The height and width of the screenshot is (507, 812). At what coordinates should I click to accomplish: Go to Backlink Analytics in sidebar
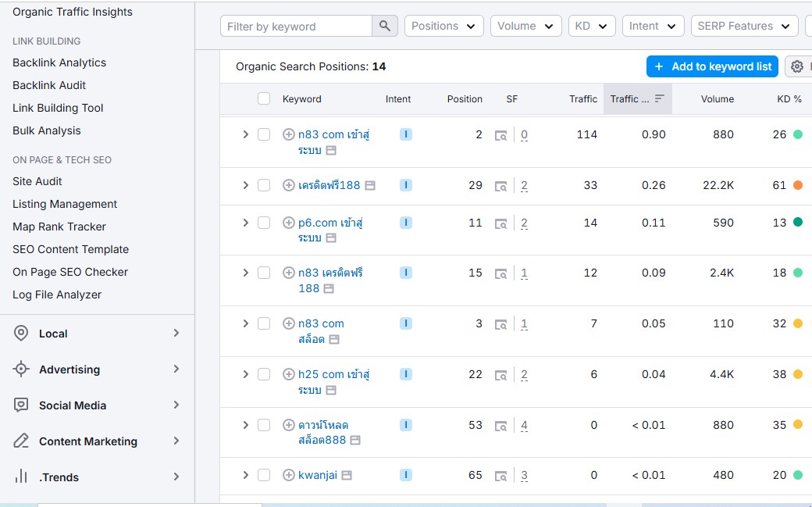pos(59,62)
